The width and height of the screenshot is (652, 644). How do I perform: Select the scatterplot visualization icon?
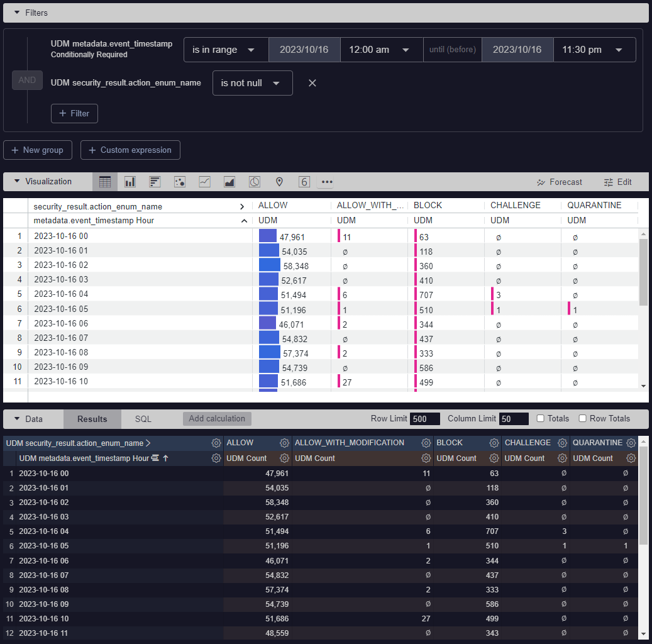[x=179, y=182]
